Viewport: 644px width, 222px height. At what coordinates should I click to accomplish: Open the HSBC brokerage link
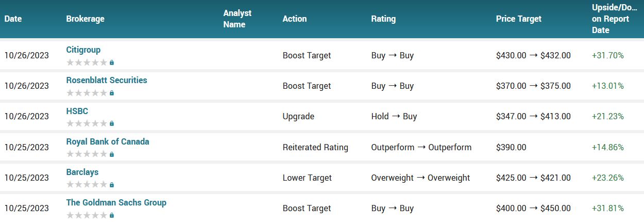point(77,111)
